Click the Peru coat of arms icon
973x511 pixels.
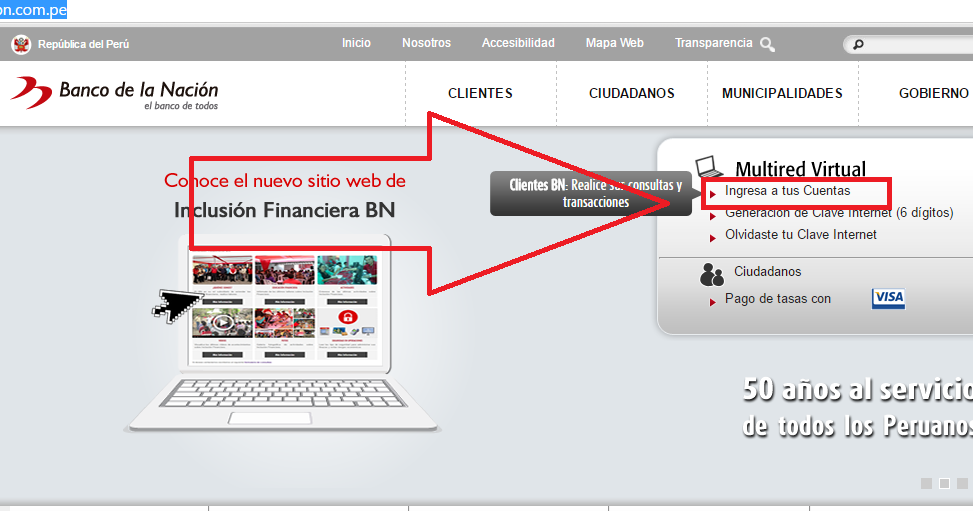(21, 44)
